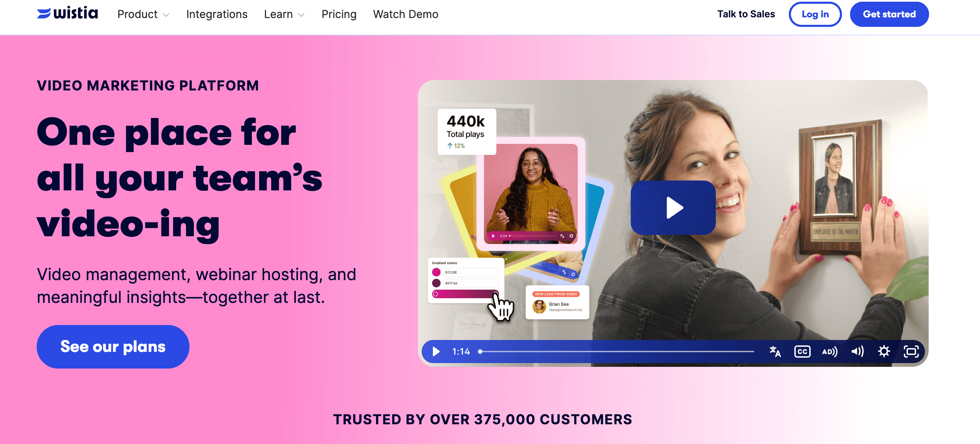Click the big blue play button overlay

tap(673, 207)
